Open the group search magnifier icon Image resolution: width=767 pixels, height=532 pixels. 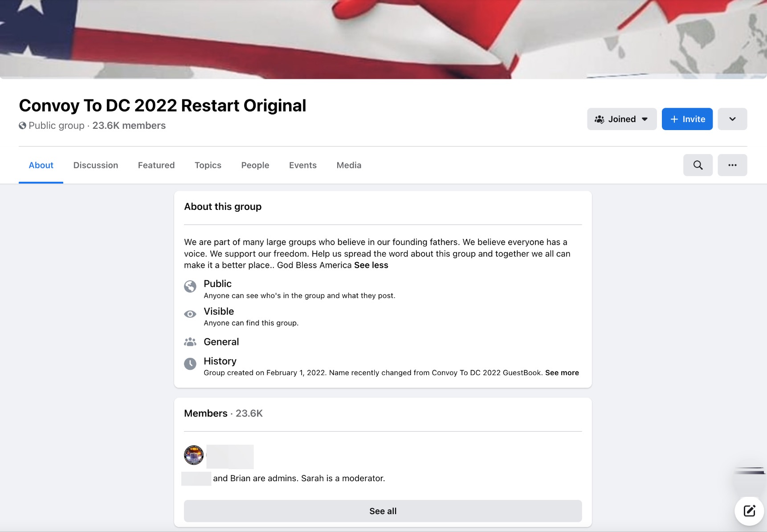(698, 165)
